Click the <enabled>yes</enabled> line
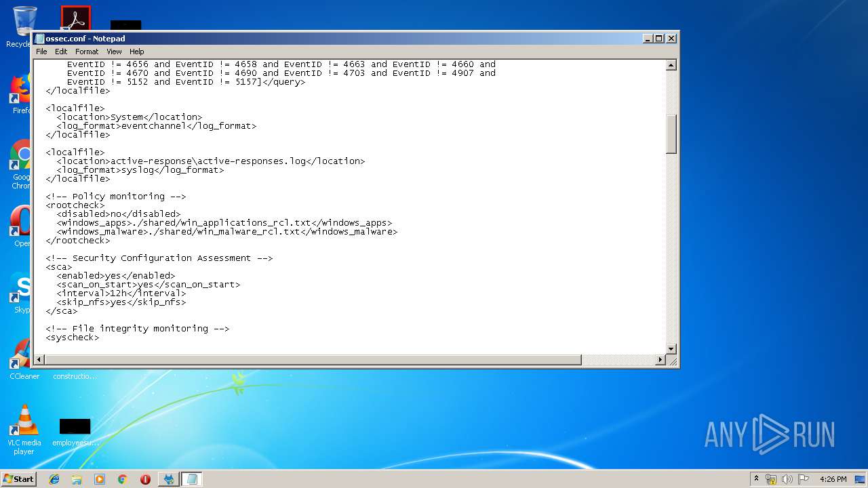The width and height of the screenshot is (868, 488). [115, 276]
